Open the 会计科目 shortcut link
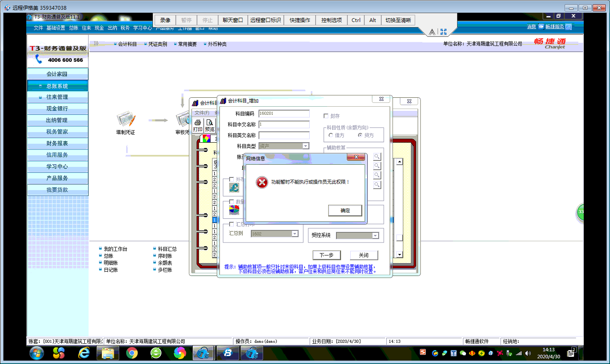Viewport: 610px width, 364px height. (127, 44)
